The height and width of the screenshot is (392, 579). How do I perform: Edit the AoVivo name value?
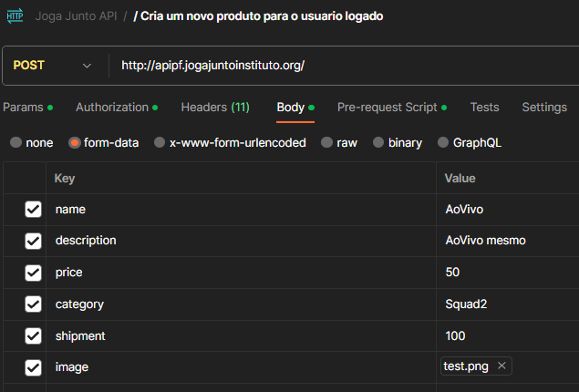click(508, 210)
